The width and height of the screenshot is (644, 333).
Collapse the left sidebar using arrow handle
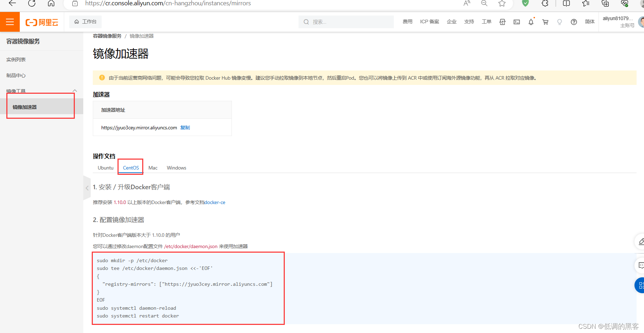click(87, 188)
